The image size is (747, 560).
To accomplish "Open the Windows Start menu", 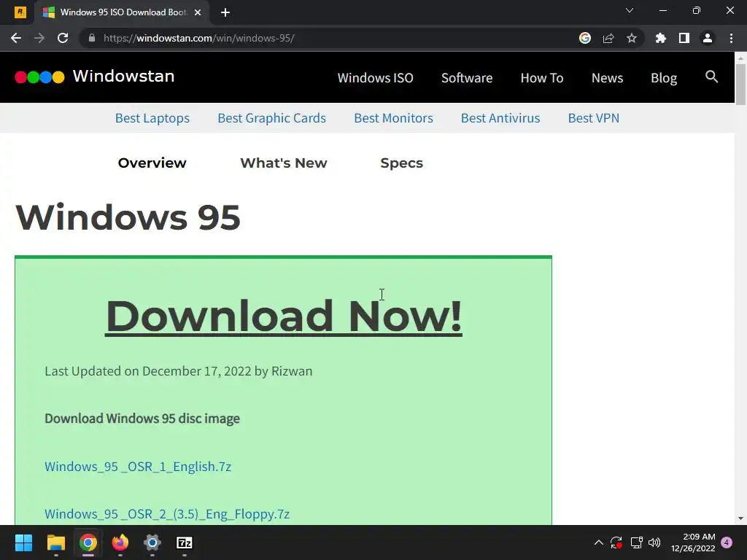I will point(23,542).
